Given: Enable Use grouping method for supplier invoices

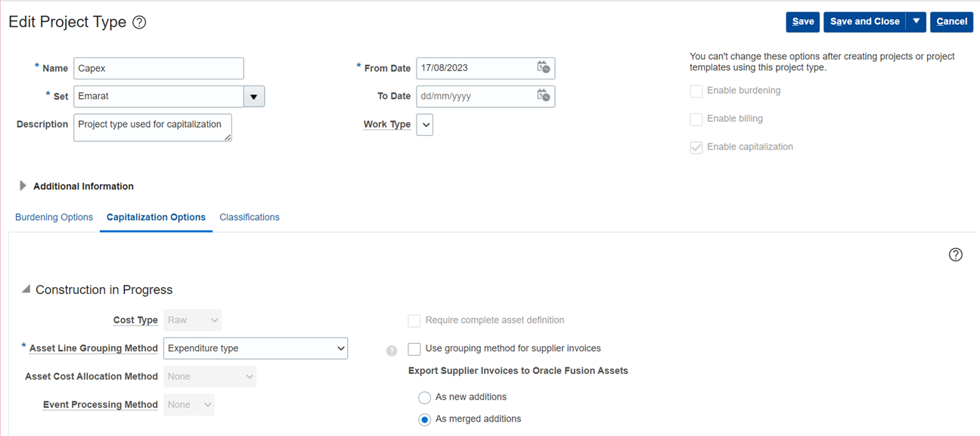Looking at the screenshot, I should click(414, 349).
